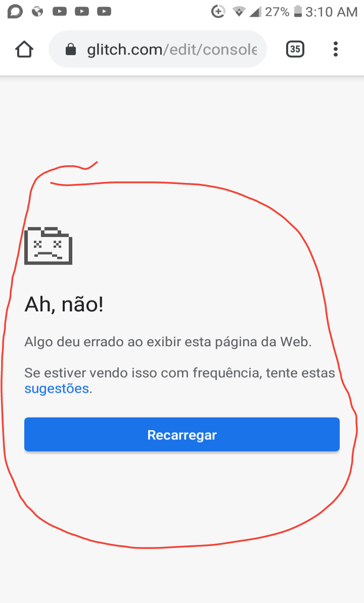The height and width of the screenshot is (603, 364).
Task: Tap the first YouTube notification icon
Action: [60, 12]
